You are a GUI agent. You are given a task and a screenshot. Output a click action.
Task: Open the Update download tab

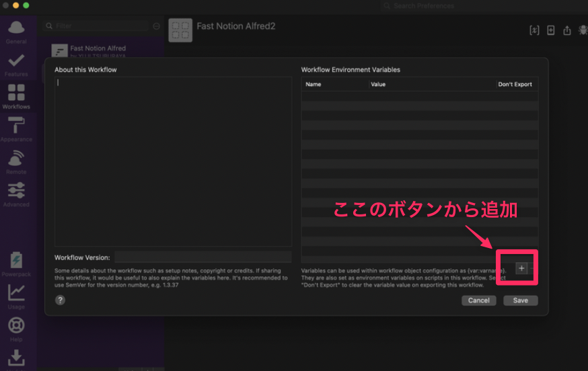tap(16, 359)
